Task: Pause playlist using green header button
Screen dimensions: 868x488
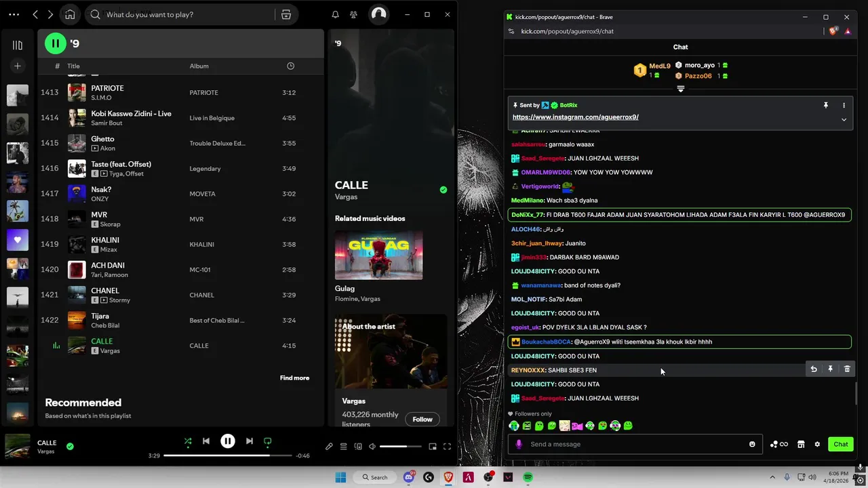Action: (x=56, y=43)
